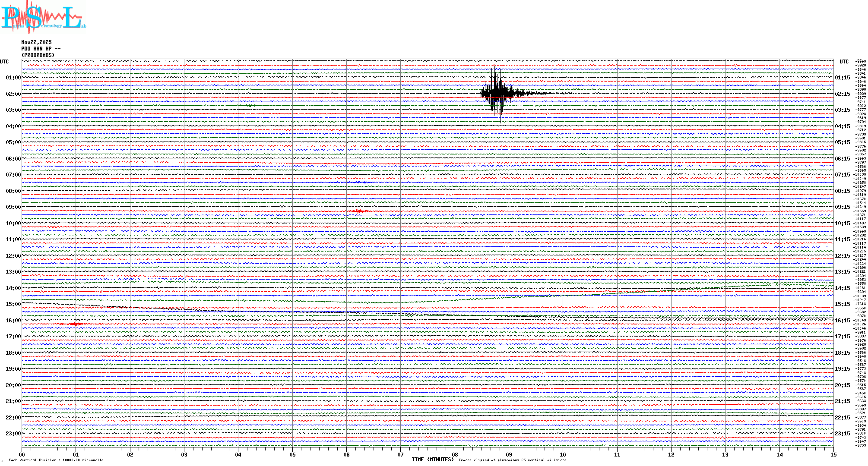Click the right UTC axis label
This screenshot has height=466, width=868.
tap(844, 62)
